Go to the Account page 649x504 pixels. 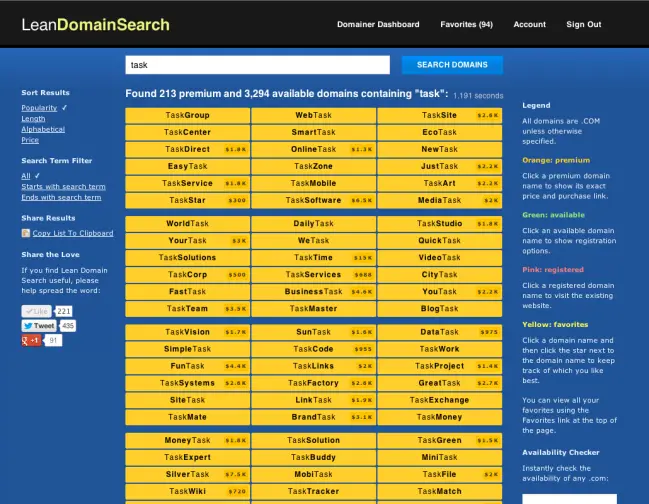pyautogui.click(x=530, y=24)
